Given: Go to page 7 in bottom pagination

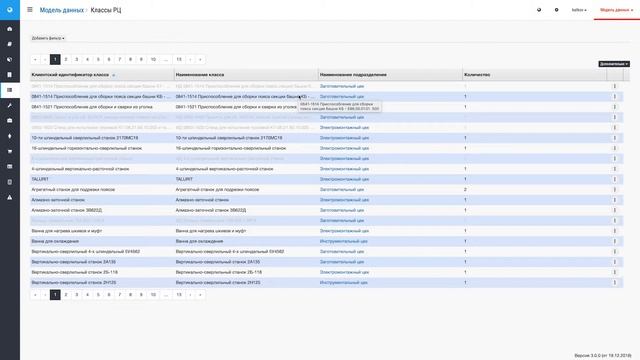Looking at the screenshot, I should [x=120, y=295].
